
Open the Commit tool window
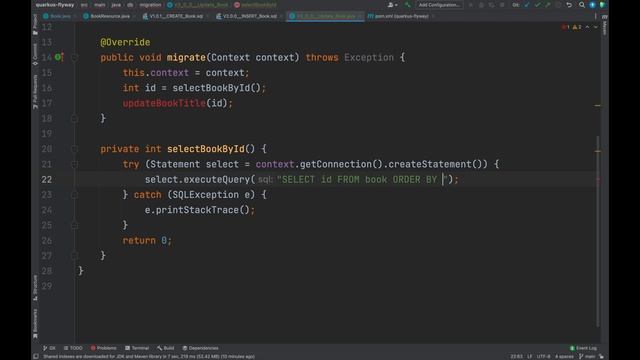(x=35, y=54)
